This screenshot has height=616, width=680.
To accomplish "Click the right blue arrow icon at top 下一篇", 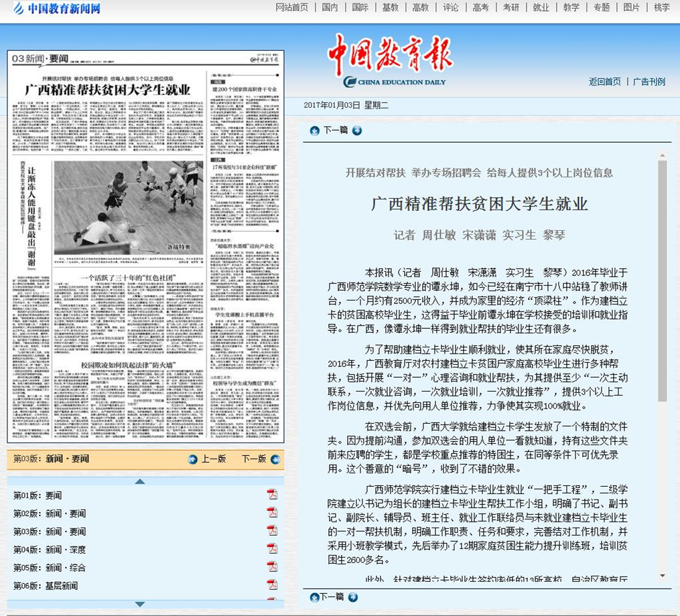I will coord(357,131).
